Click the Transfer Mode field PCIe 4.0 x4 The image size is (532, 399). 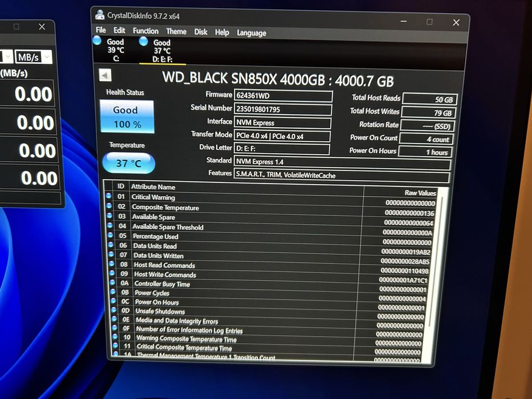click(x=282, y=136)
